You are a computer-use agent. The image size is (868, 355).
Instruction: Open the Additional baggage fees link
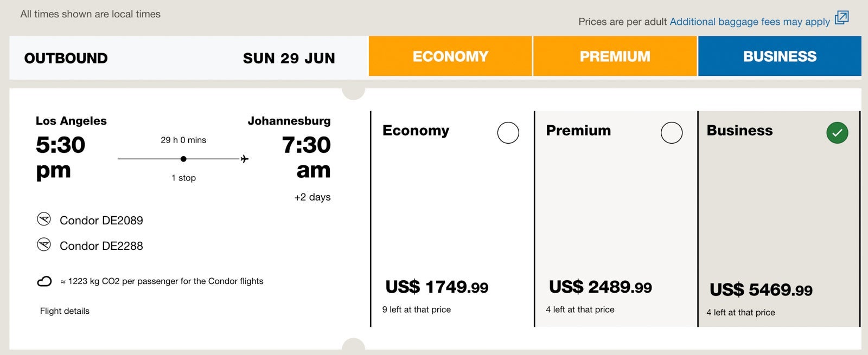(x=749, y=21)
